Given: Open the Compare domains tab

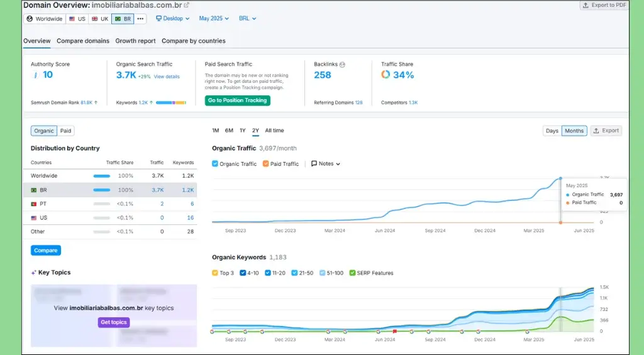Looking at the screenshot, I should [x=83, y=41].
